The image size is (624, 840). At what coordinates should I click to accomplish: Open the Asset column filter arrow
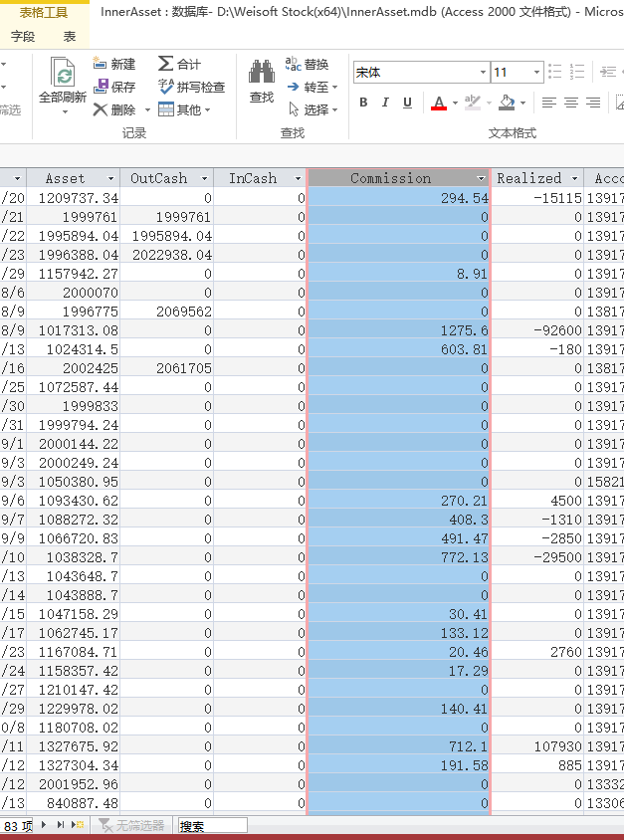click(x=110, y=178)
